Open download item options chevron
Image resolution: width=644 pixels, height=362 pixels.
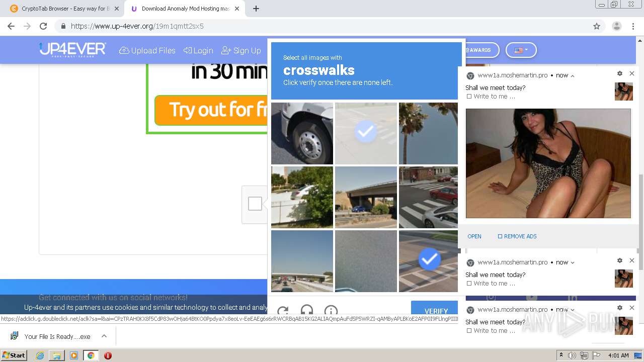pos(104,336)
